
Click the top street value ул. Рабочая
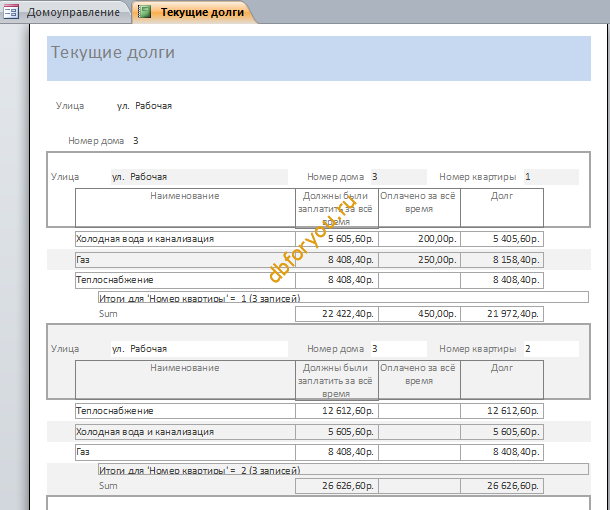point(144,106)
